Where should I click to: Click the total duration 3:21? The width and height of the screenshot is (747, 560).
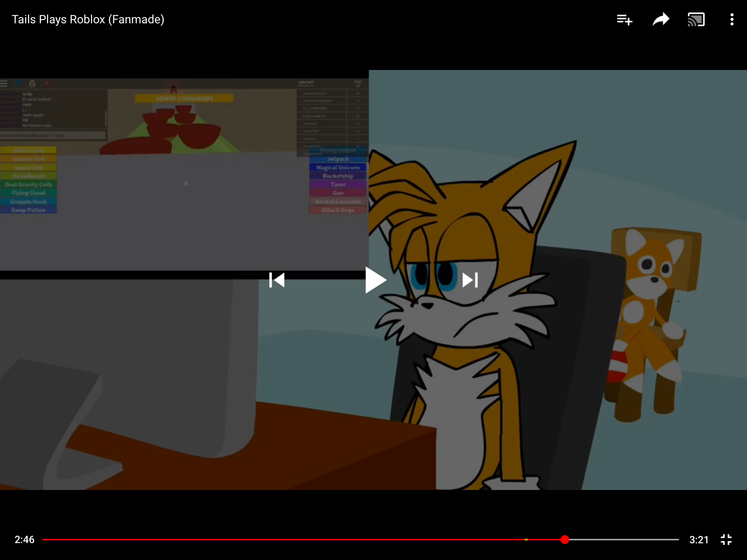click(x=699, y=540)
